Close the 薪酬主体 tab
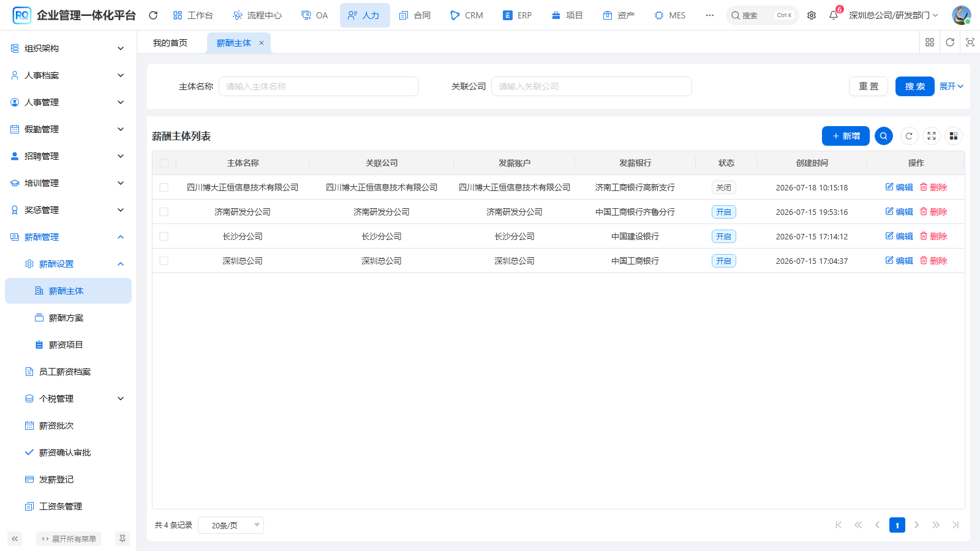This screenshot has height=551, width=980. click(x=262, y=43)
